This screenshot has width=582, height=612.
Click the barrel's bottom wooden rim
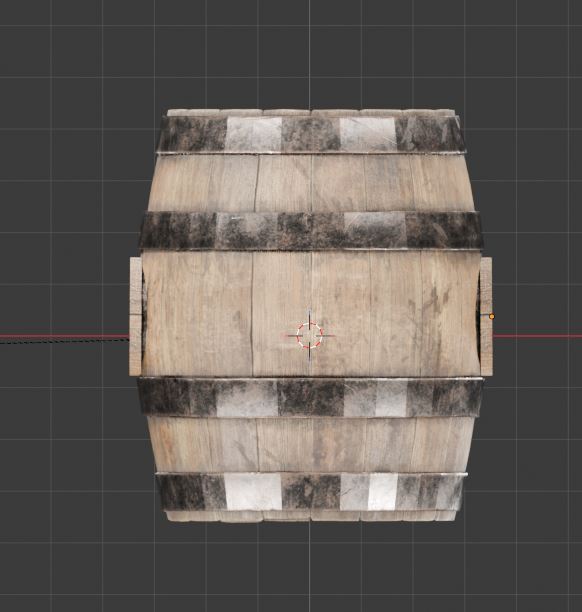[x=311, y=515]
